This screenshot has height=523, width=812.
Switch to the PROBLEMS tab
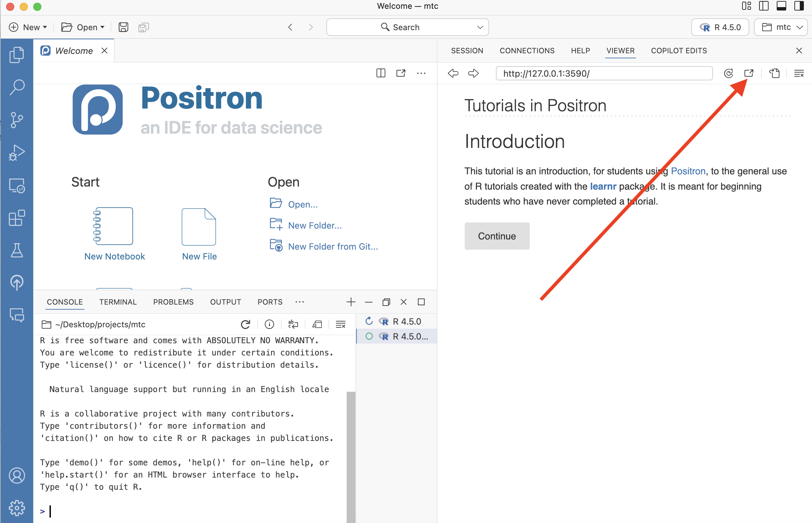pos(173,302)
